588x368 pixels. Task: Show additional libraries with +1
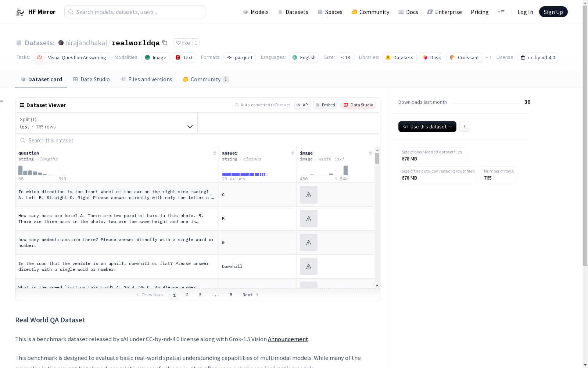click(x=489, y=58)
